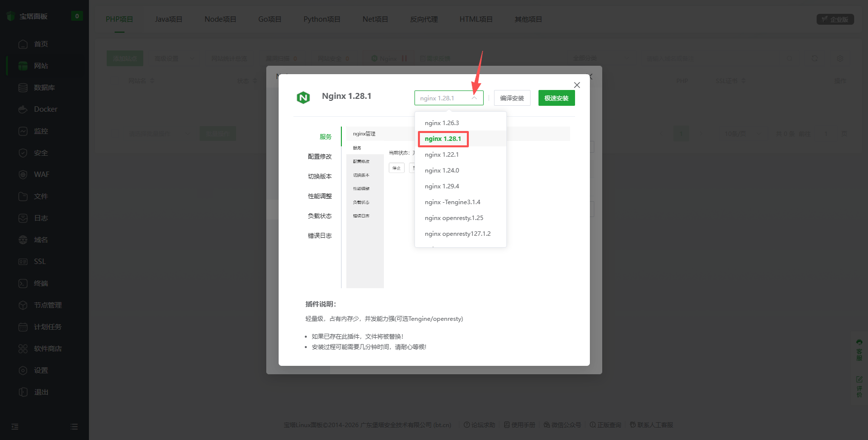Viewport: 868px width, 440px height.
Task: Switch to Go项目 tab
Action: click(x=270, y=19)
